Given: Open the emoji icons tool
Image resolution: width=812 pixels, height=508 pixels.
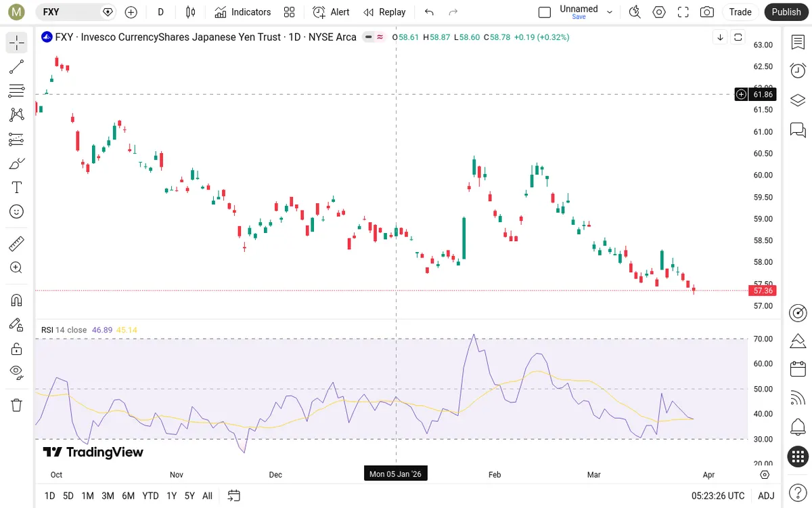Looking at the screenshot, I should point(17,211).
